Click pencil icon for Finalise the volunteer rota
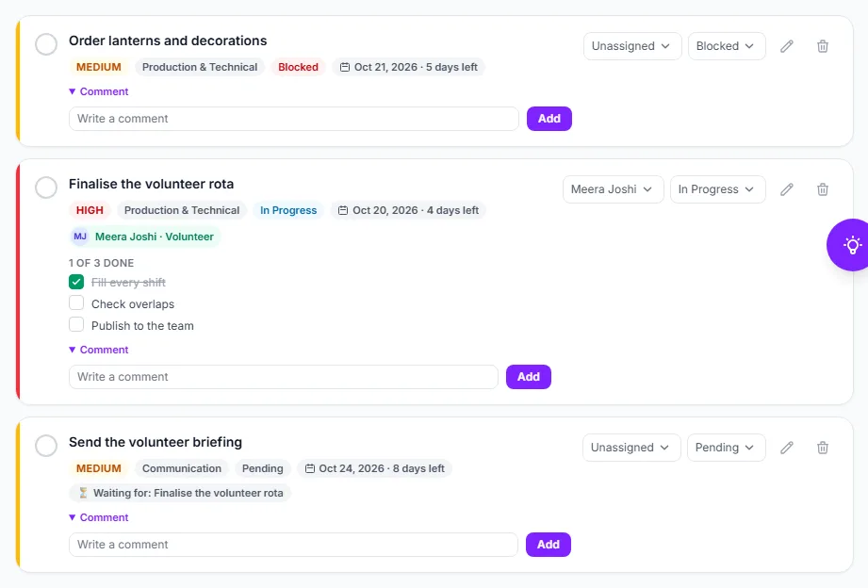This screenshot has height=588, width=868. (x=787, y=189)
